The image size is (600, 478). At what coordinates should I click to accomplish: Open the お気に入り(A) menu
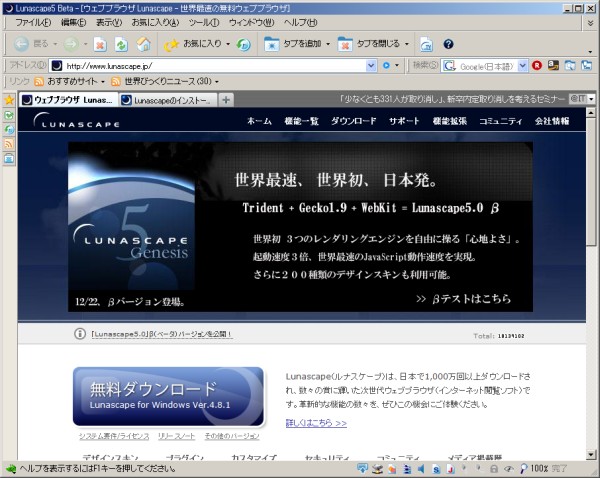click(155, 23)
